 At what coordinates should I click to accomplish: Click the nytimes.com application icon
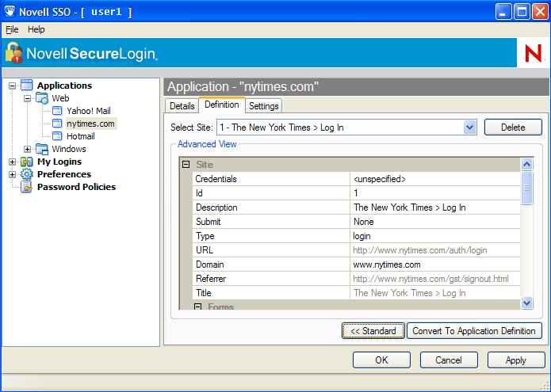(57, 124)
